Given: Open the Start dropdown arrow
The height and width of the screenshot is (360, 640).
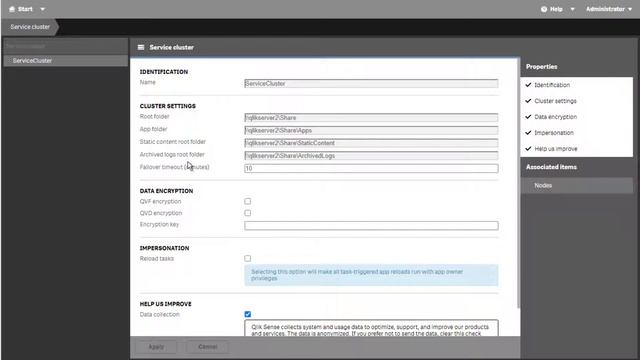Looking at the screenshot, I should pyautogui.click(x=42, y=9).
